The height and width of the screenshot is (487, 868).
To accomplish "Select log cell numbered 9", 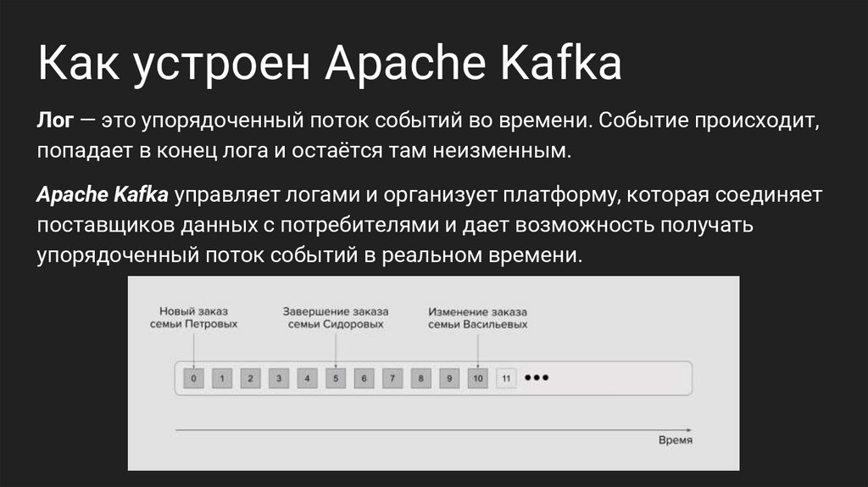I will pyautogui.click(x=449, y=378).
